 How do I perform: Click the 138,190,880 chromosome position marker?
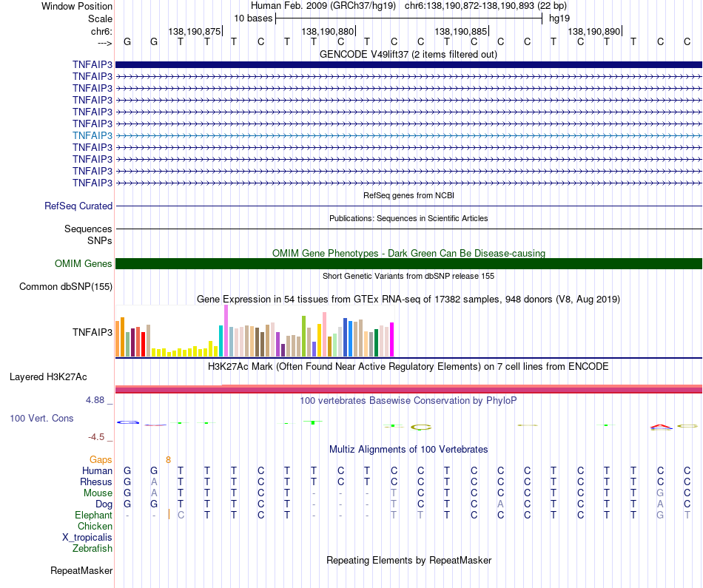pyautogui.click(x=328, y=31)
